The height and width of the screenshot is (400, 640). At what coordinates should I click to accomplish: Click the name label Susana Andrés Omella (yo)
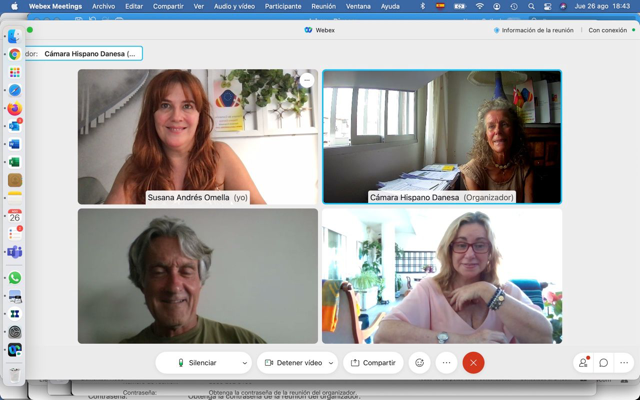pos(198,198)
